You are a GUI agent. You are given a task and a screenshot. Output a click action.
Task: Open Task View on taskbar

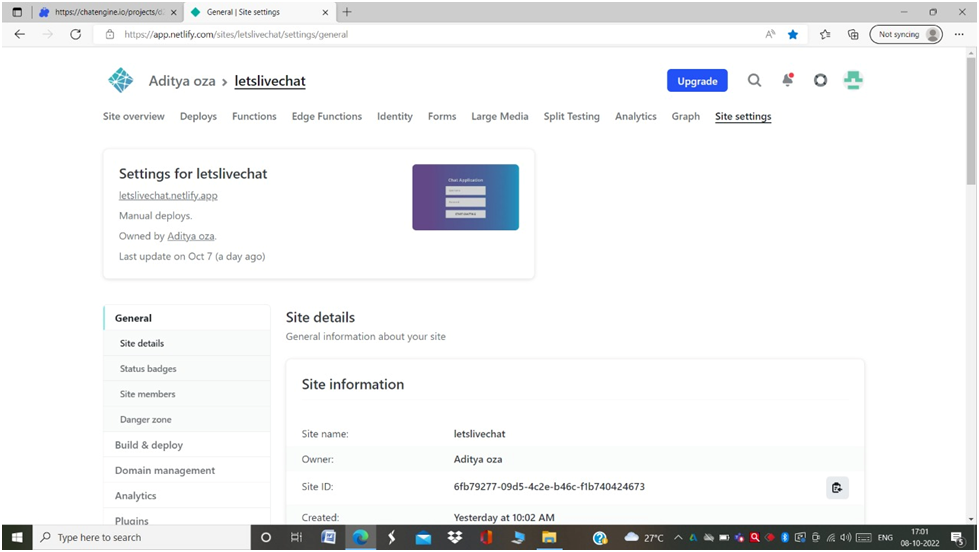(x=297, y=537)
